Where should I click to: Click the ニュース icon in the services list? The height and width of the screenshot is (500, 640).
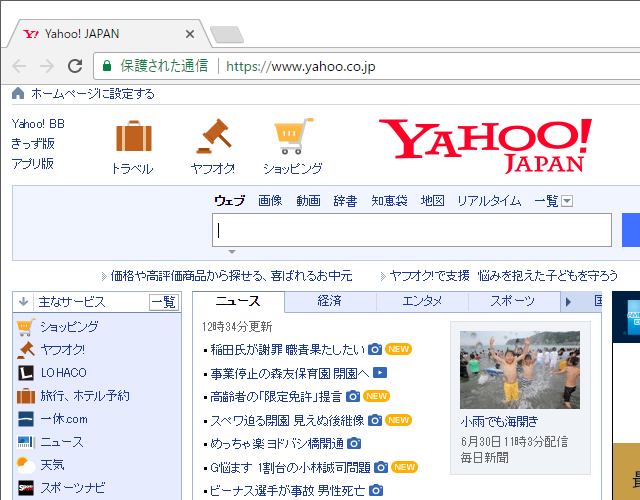point(26,442)
